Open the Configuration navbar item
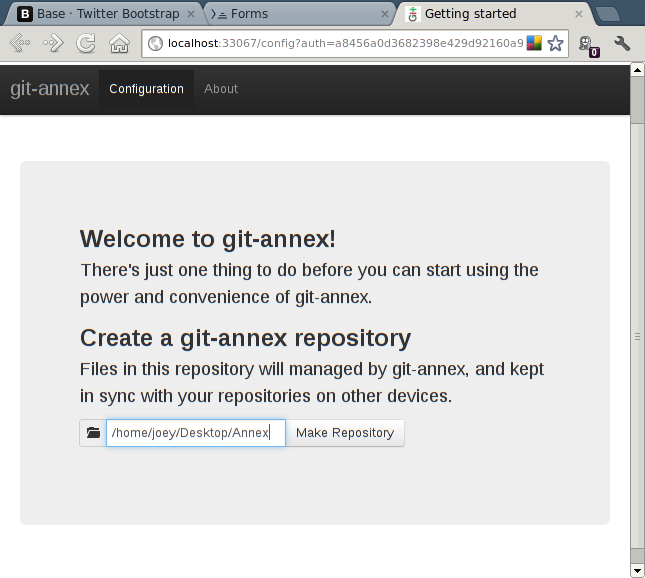The image size is (645, 578). pos(146,89)
